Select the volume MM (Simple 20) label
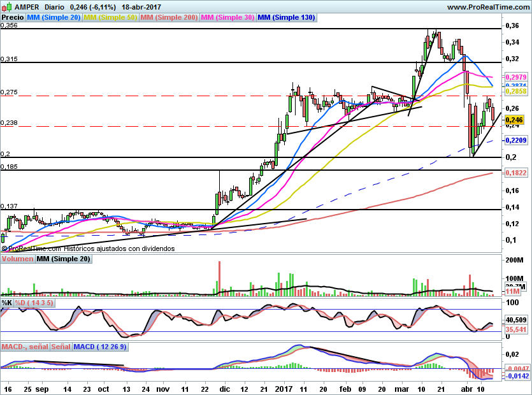Viewport: 532px width, 395px height. click(64, 259)
